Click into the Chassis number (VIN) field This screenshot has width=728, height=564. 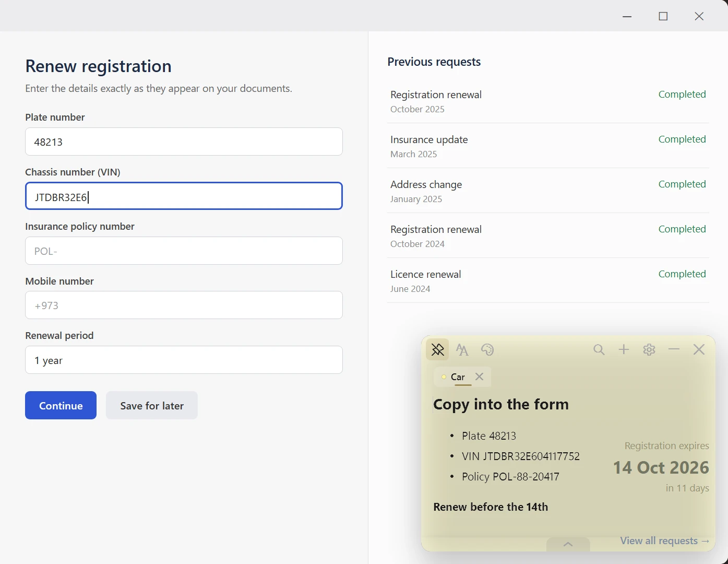click(184, 196)
